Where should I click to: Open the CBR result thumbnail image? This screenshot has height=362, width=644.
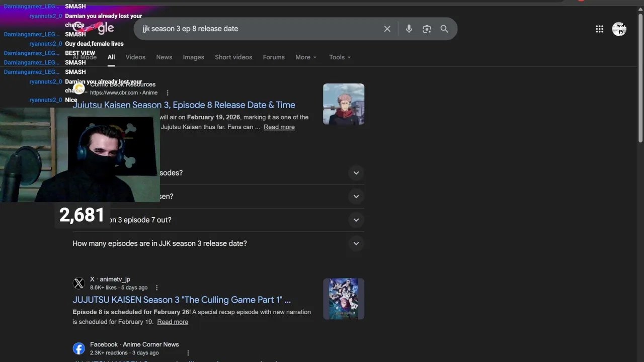tap(344, 104)
